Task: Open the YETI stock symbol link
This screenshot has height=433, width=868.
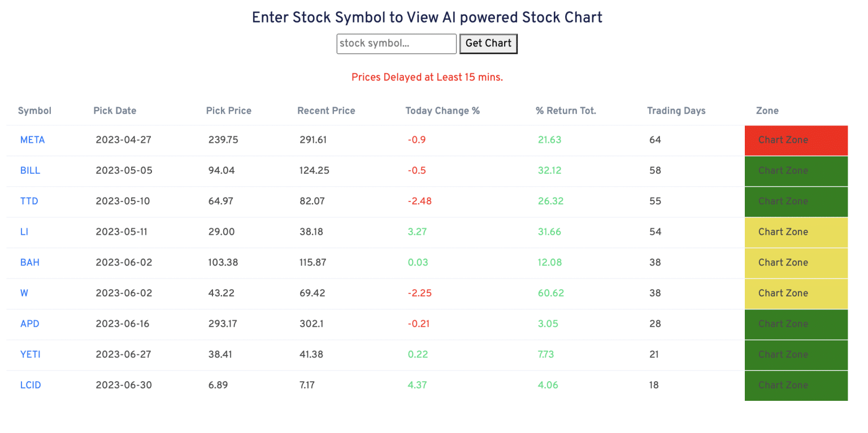Action: tap(30, 355)
